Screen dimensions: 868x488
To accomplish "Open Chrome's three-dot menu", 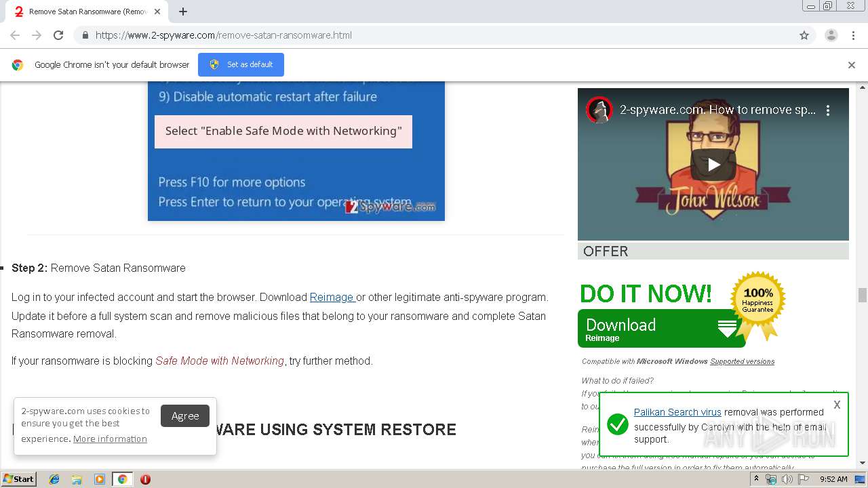I will click(x=853, y=35).
